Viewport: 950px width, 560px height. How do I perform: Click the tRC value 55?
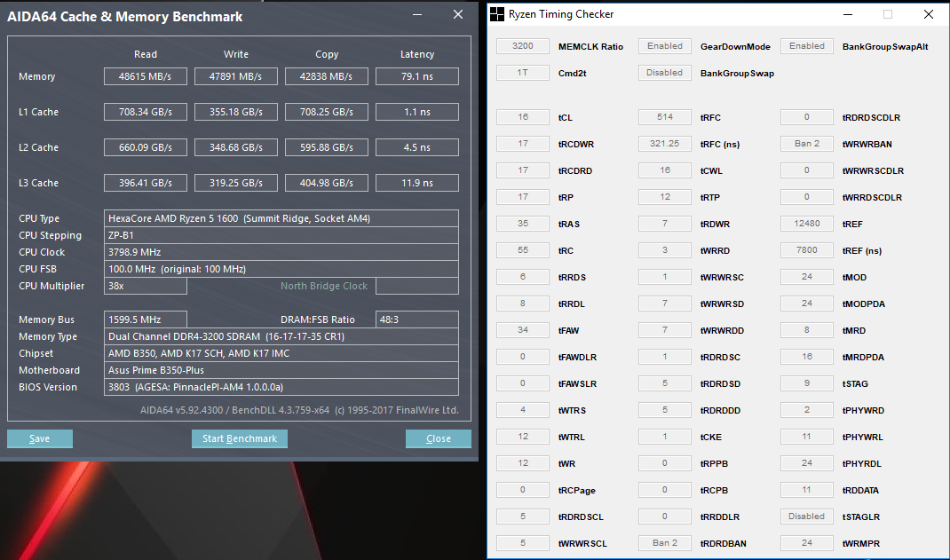click(x=523, y=250)
